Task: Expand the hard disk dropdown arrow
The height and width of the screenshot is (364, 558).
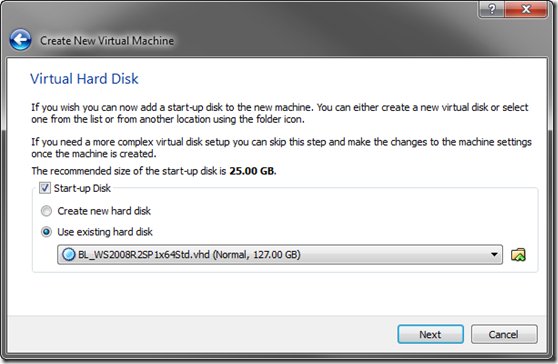Action: pos(494,255)
